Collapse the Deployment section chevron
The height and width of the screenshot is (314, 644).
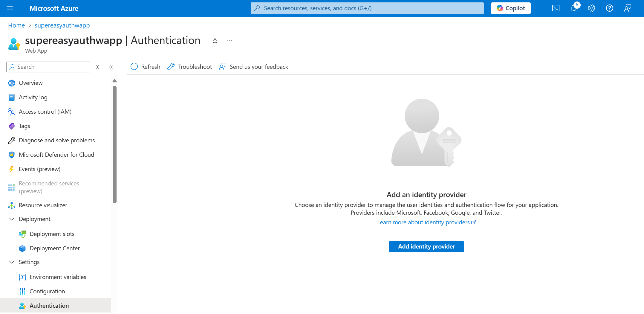pos(12,219)
